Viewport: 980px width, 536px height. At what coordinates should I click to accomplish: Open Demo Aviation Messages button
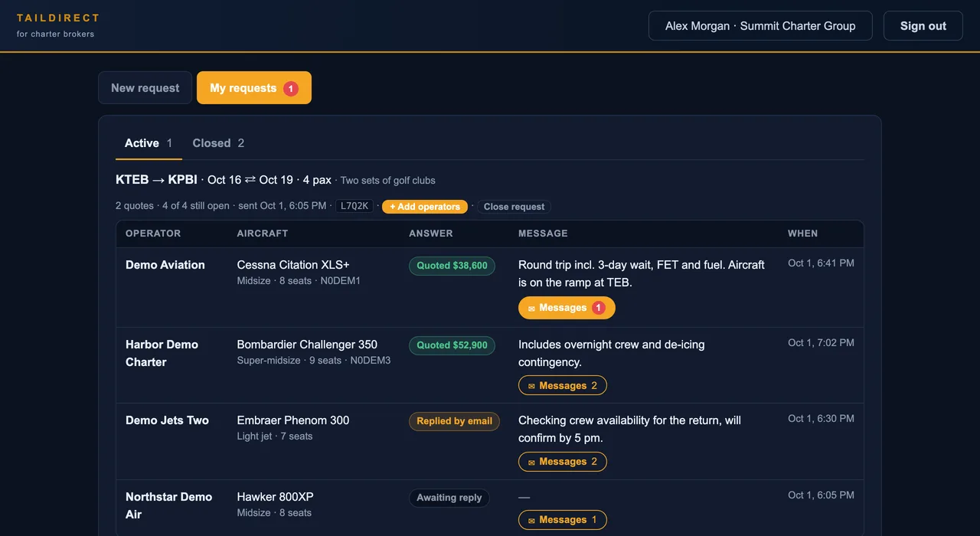(567, 308)
